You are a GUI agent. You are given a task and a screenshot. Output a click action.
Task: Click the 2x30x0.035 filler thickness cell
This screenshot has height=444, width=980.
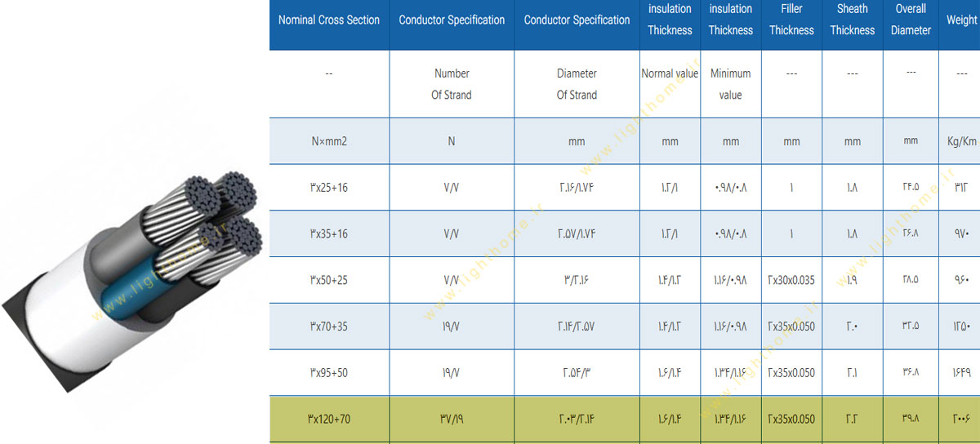pyautogui.click(x=791, y=280)
